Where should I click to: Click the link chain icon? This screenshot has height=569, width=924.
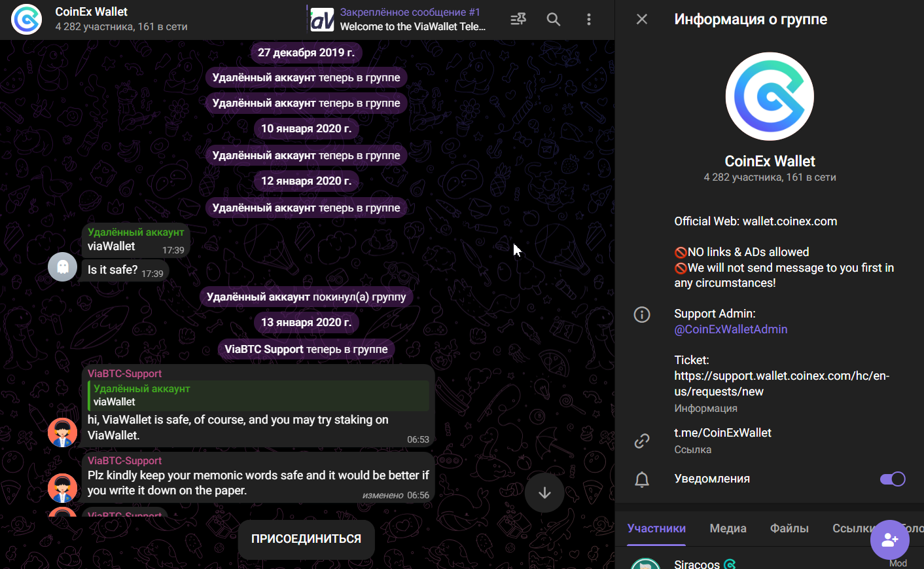point(642,441)
